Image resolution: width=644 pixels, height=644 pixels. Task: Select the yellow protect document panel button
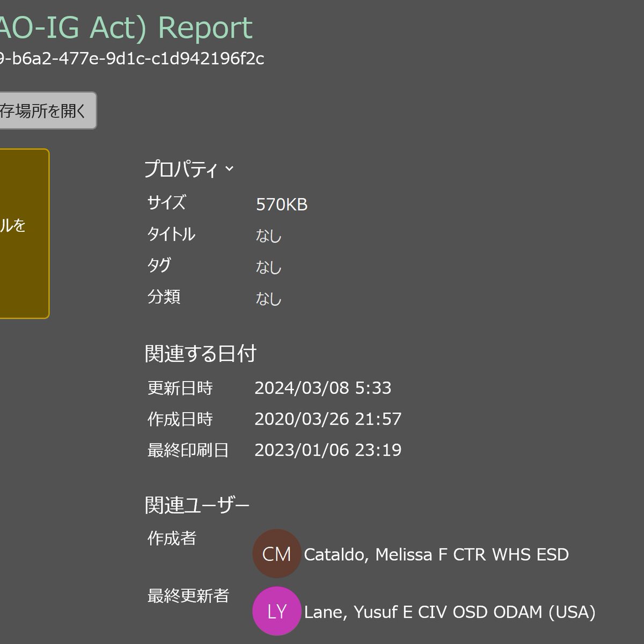[x=24, y=233]
